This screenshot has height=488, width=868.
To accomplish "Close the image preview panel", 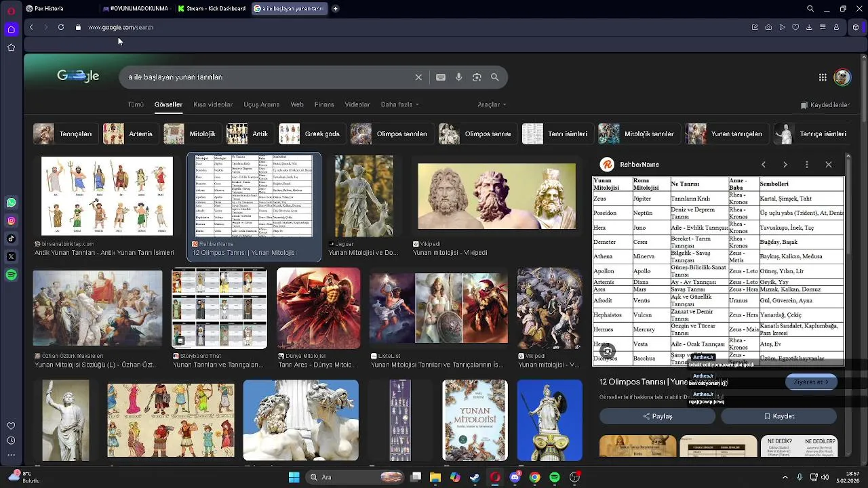I will click(829, 165).
